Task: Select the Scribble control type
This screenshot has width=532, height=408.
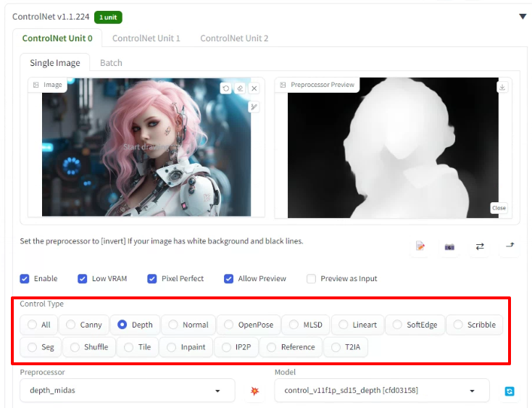Action: 474,325
